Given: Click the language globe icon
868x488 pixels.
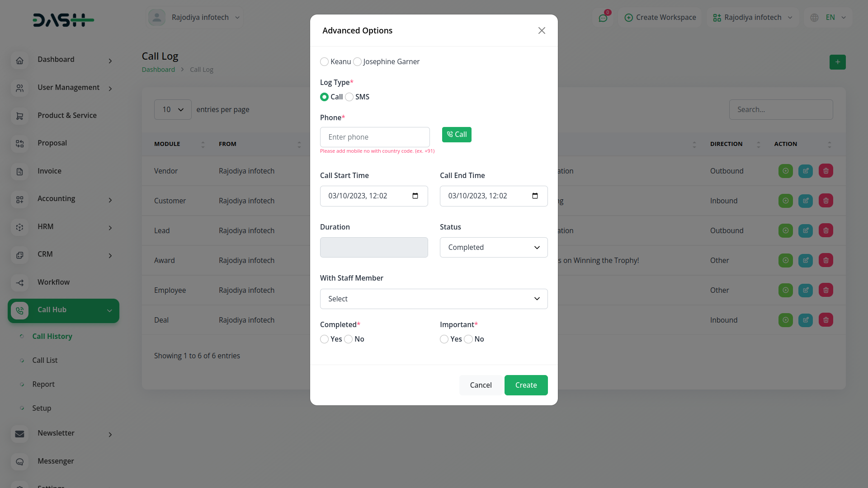Looking at the screenshot, I should tap(814, 18).
